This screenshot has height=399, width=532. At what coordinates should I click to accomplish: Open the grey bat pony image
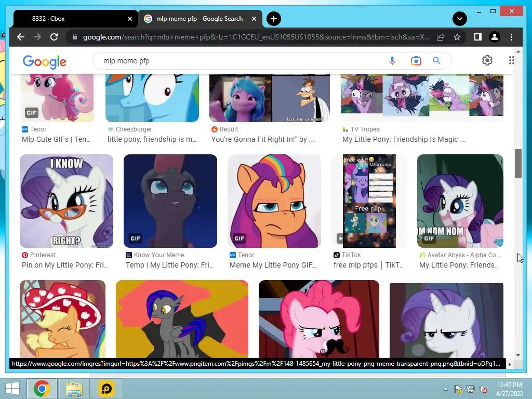point(182,319)
